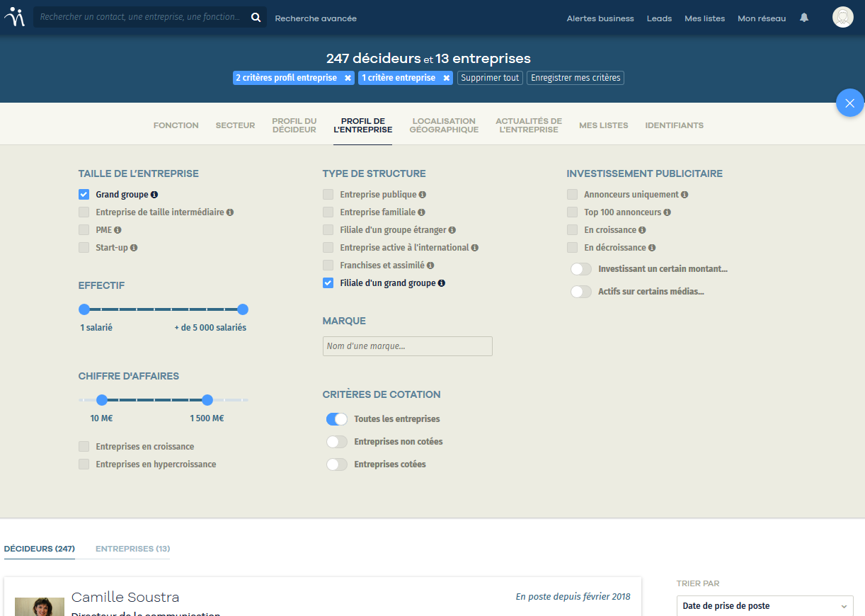
Task: Click the 'Nom d'une marque...' input field
Action: click(x=407, y=346)
